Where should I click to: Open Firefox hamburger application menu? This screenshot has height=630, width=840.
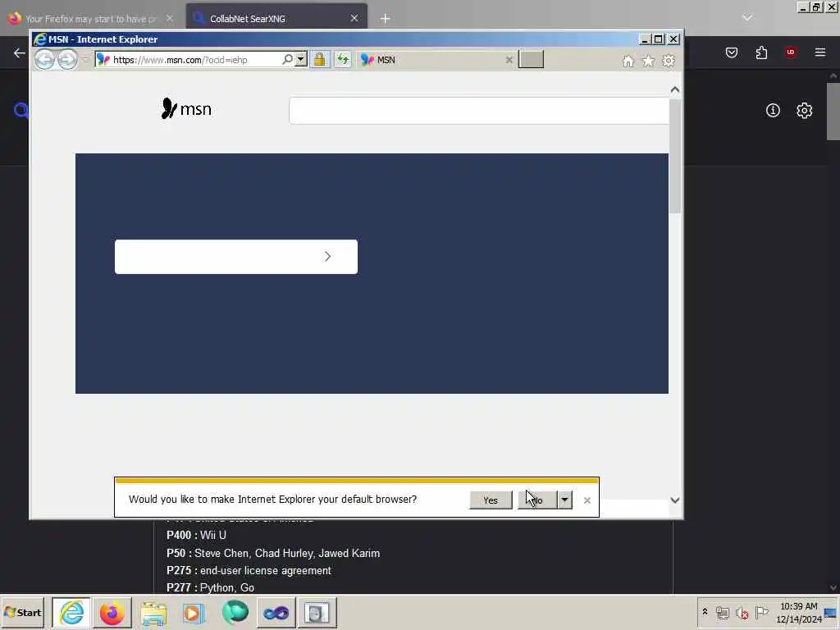820,52
